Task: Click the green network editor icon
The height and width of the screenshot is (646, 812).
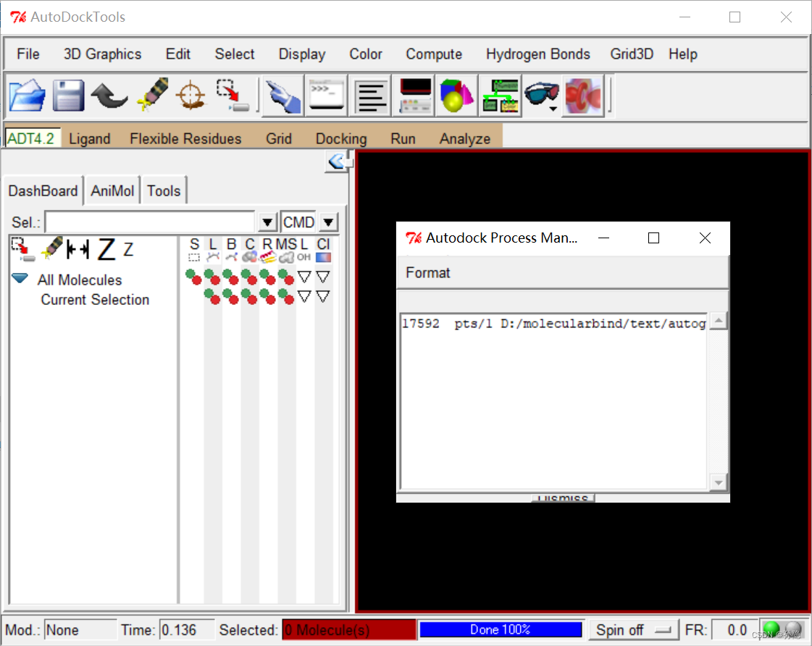Action: click(x=500, y=96)
